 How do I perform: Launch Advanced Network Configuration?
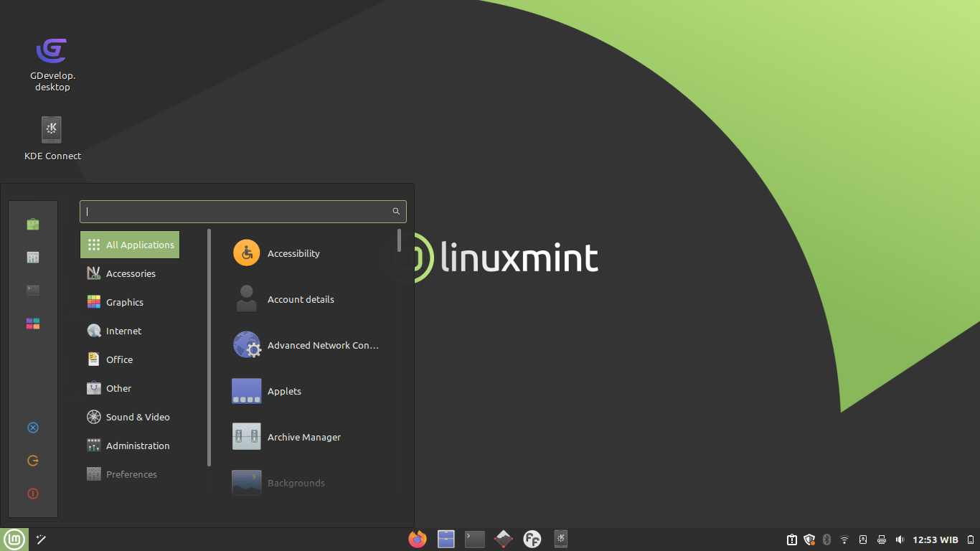[310, 345]
